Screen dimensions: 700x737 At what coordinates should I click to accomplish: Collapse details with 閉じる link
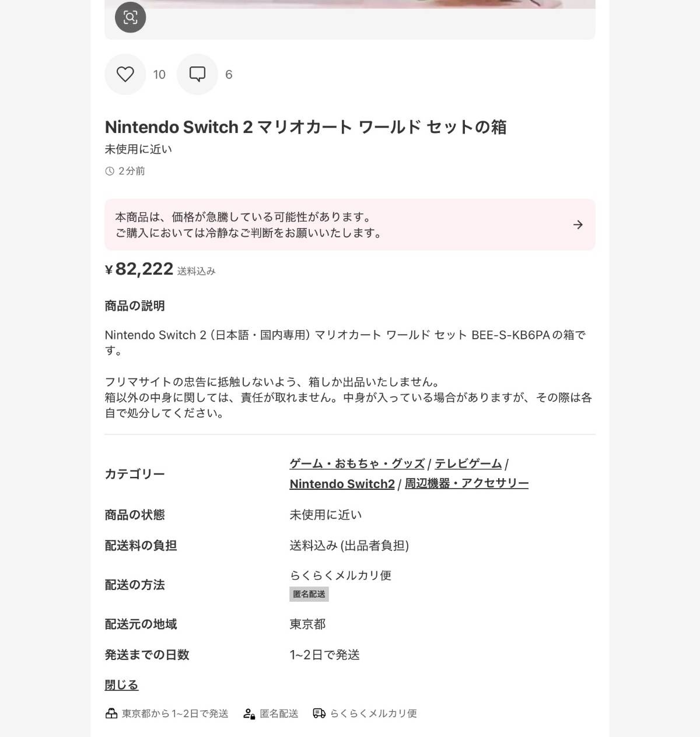121,685
